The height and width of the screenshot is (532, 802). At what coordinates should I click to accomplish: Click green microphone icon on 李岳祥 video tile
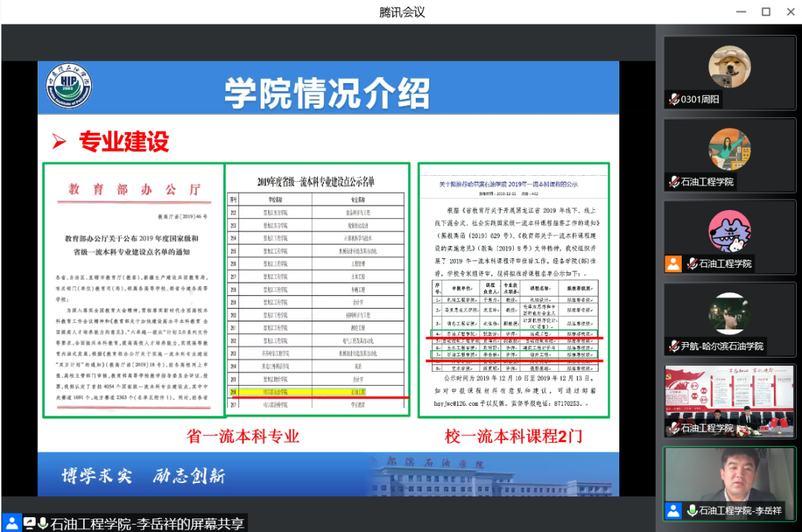[x=691, y=510]
